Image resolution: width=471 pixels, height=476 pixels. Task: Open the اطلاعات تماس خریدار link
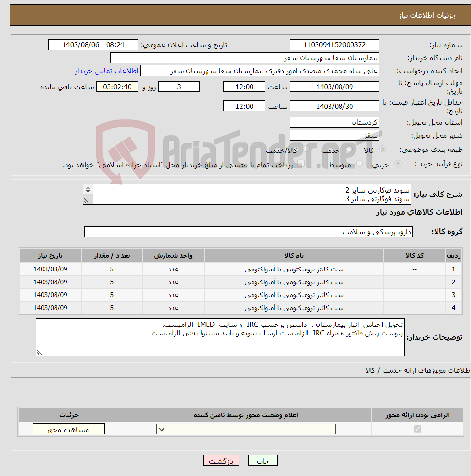[x=107, y=71]
